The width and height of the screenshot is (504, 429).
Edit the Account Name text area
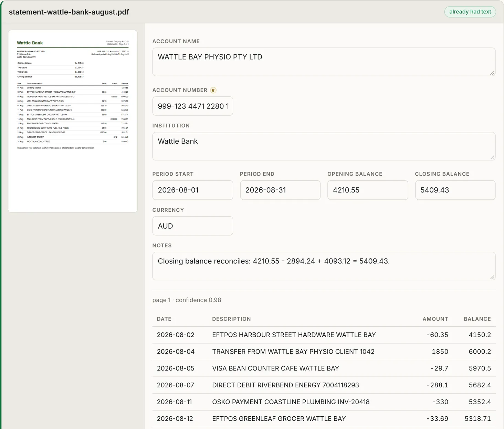pos(324,62)
